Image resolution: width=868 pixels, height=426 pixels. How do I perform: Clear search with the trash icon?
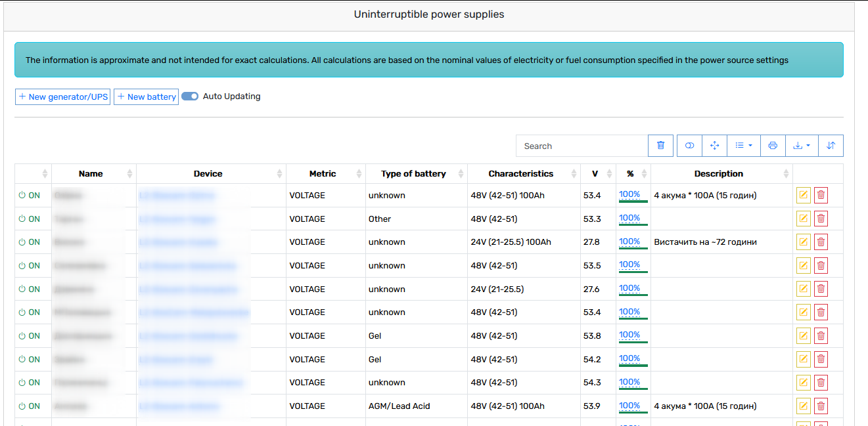(x=661, y=146)
